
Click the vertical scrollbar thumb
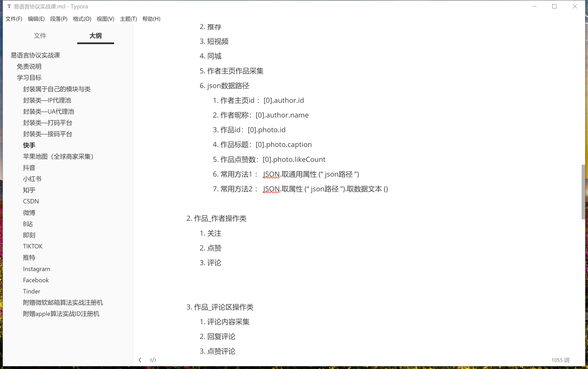pos(583,192)
